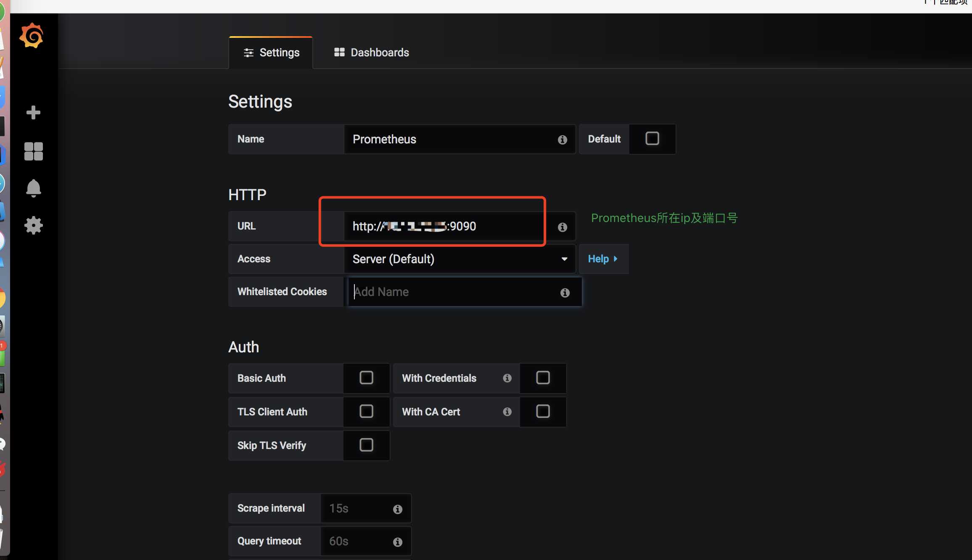Open the Configuration gear icon
The height and width of the screenshot is (560, 972).
click(33, 225)
